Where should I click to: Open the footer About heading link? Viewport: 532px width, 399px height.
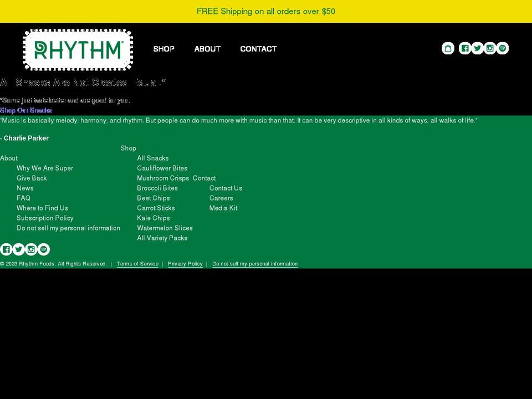[9, 158]
